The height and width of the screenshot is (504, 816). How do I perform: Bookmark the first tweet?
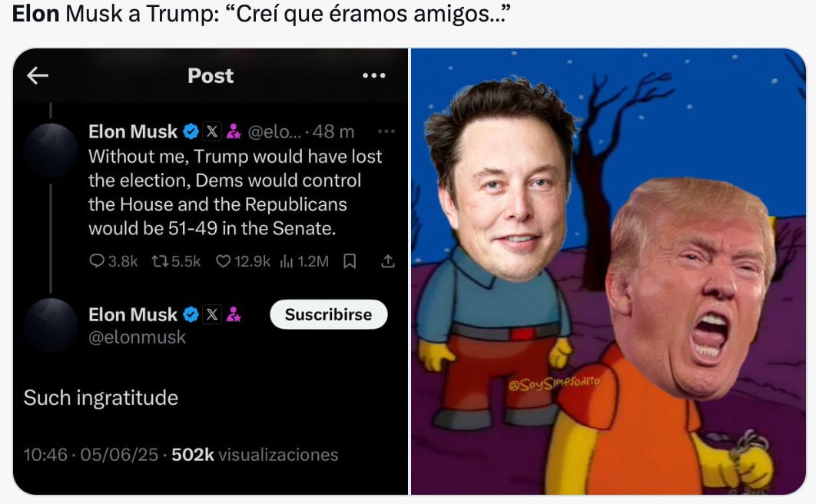[350, 261]
